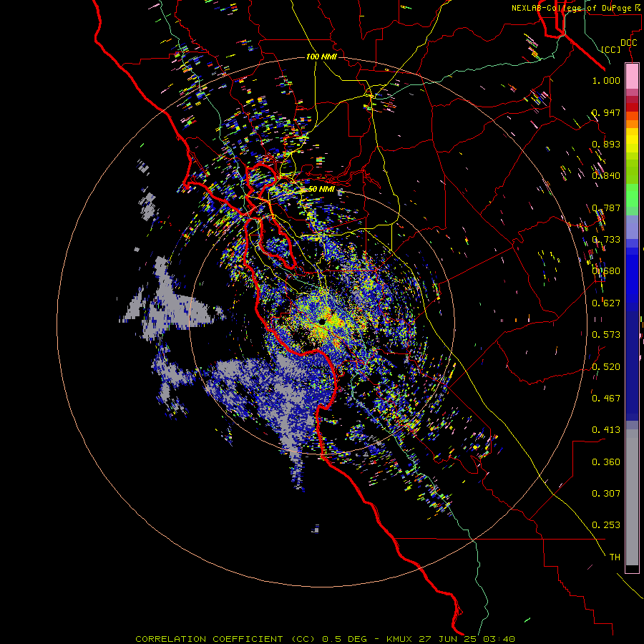The height and width of the screenshot is (644, 644).
Task: Click the 100 NMI range ring label
Action: point(321,57)
